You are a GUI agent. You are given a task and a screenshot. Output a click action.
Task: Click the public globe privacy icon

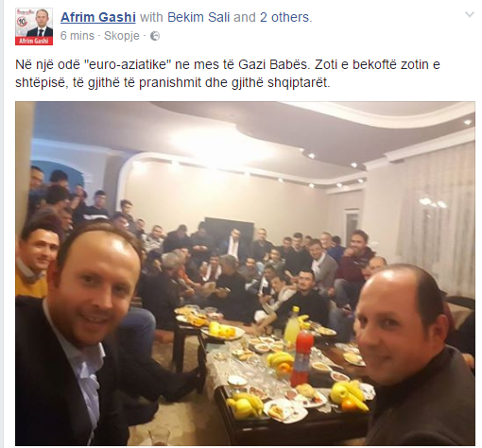155,36
